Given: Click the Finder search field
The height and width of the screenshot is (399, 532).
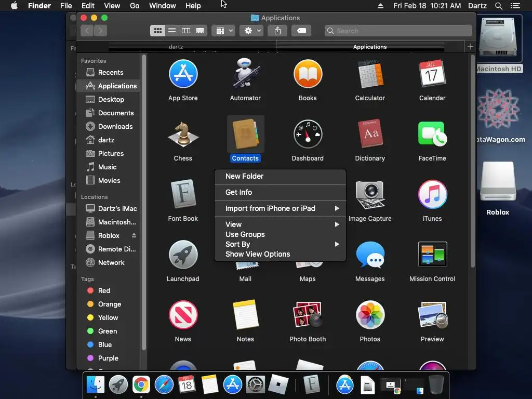Looking at the screenshot, I should click(398, 31).
